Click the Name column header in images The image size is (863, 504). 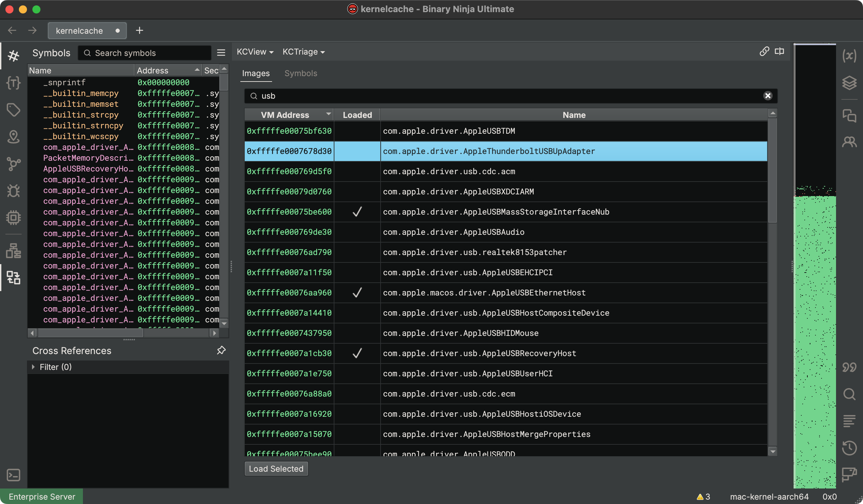(574, 115)
